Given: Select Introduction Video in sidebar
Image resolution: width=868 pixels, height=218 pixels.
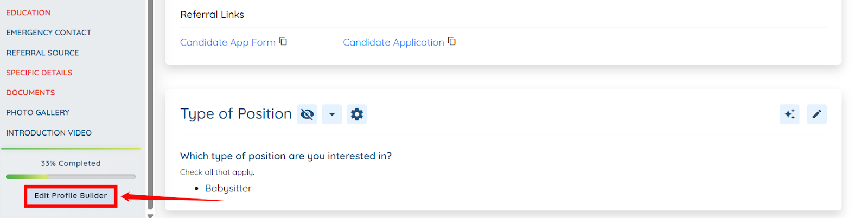Looking at the screenshot, I should 49,133.
